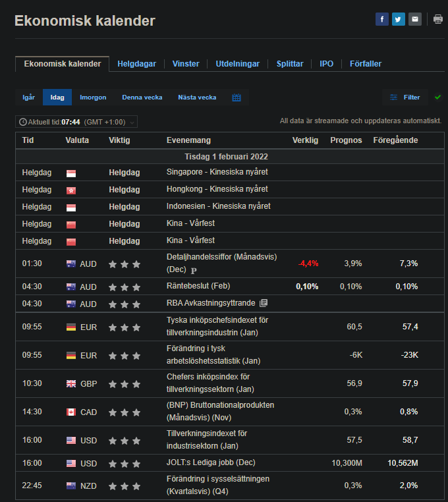Open the Filter options panel
448x502 pixels.
coord(405,98)
